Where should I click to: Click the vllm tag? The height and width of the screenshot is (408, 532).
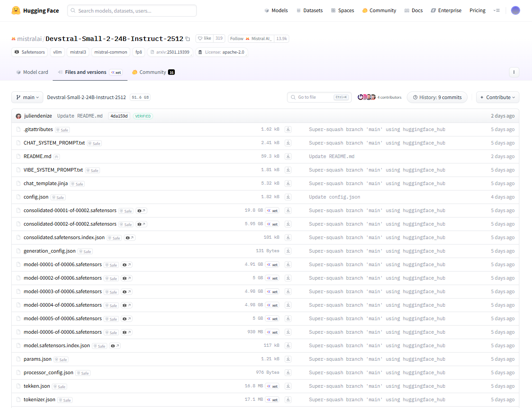click(57, 52)
